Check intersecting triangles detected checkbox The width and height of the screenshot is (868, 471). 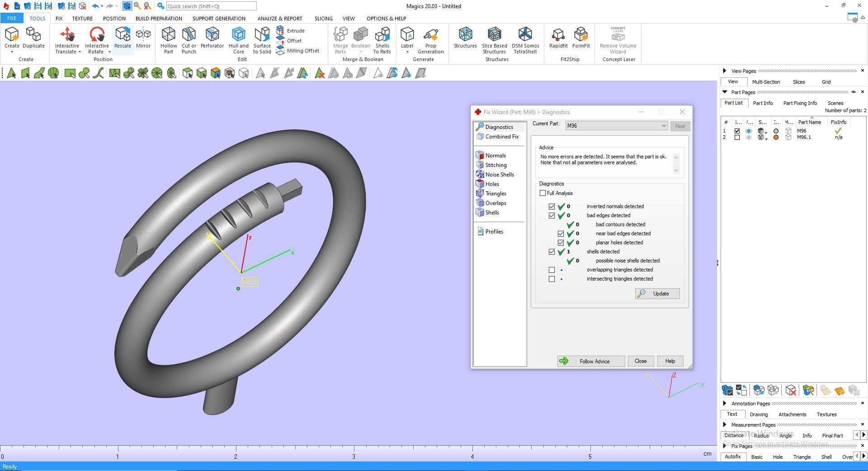point(552,279)
